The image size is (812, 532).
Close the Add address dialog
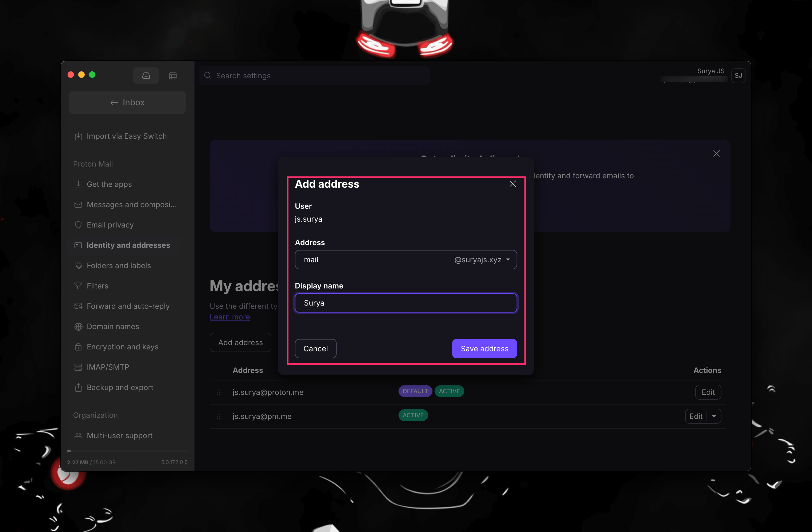tap(513, 184)
